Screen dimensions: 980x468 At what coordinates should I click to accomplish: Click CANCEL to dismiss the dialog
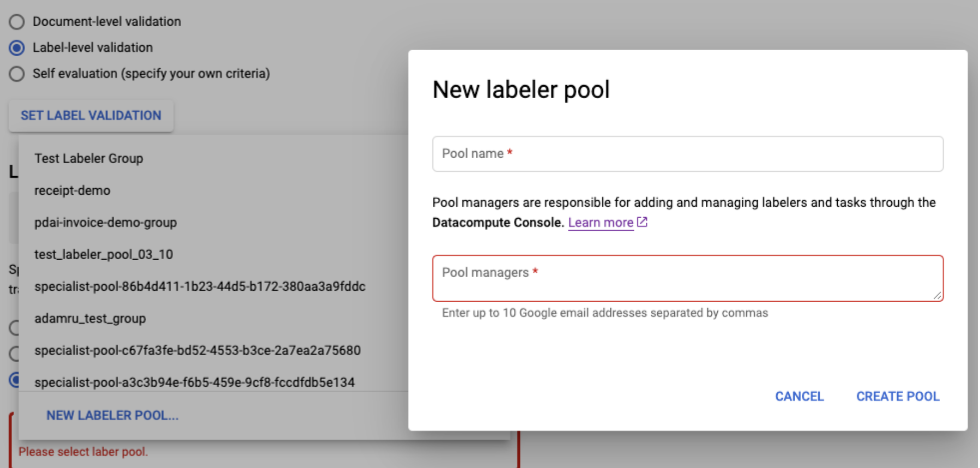pyautogui.click(x=799, y=397)
